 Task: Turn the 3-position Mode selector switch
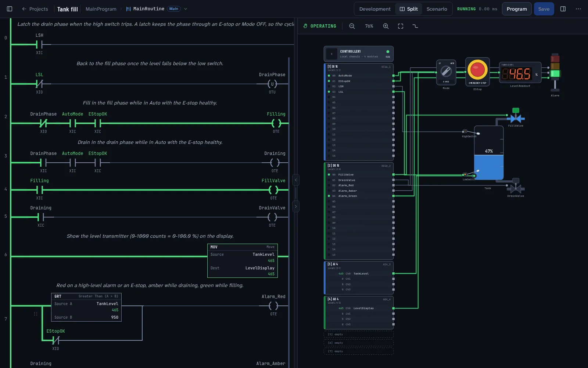(x=446, y=72)
